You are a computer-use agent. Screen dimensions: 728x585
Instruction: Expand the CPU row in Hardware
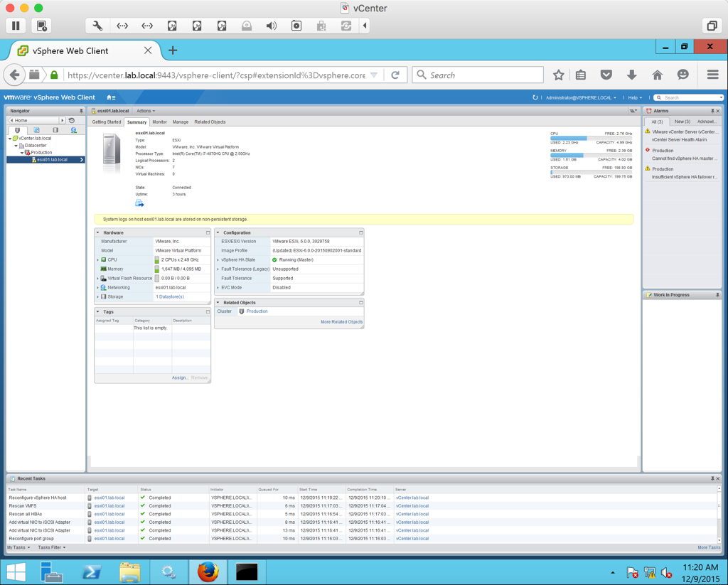98,260
